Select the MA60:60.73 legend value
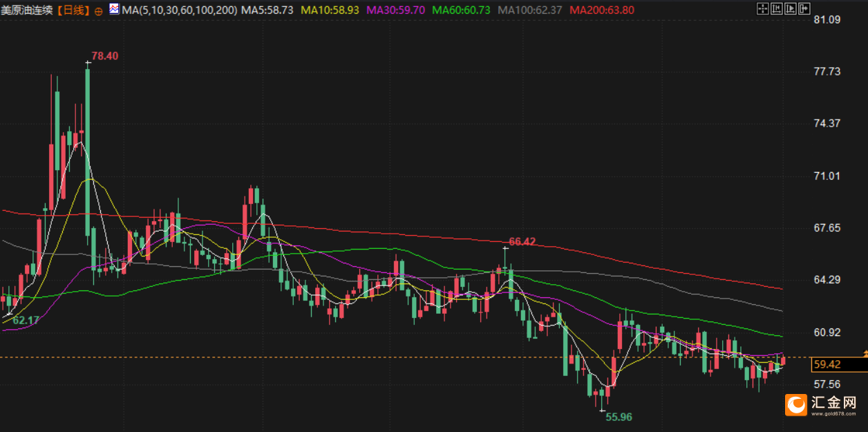Screen dimensions: 868x432 point(462,10)
